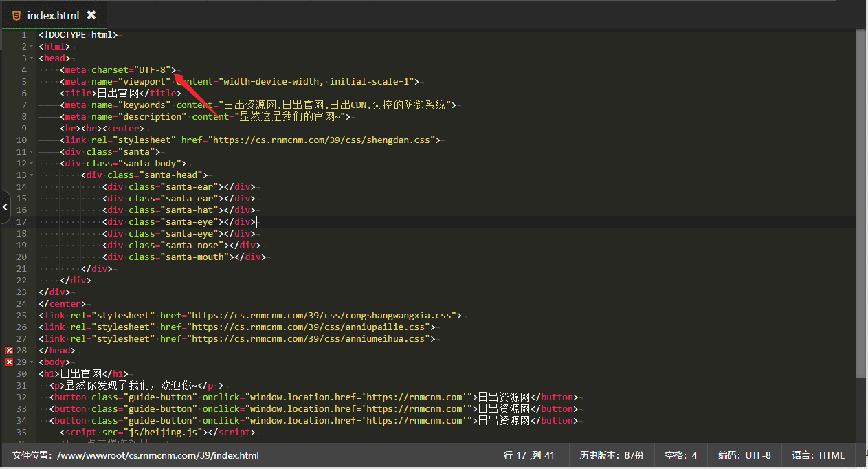Image resolution: width=868 pixels, height=469 pixels.
Task: Click the error marker on line 29
Action: point(9,362)
